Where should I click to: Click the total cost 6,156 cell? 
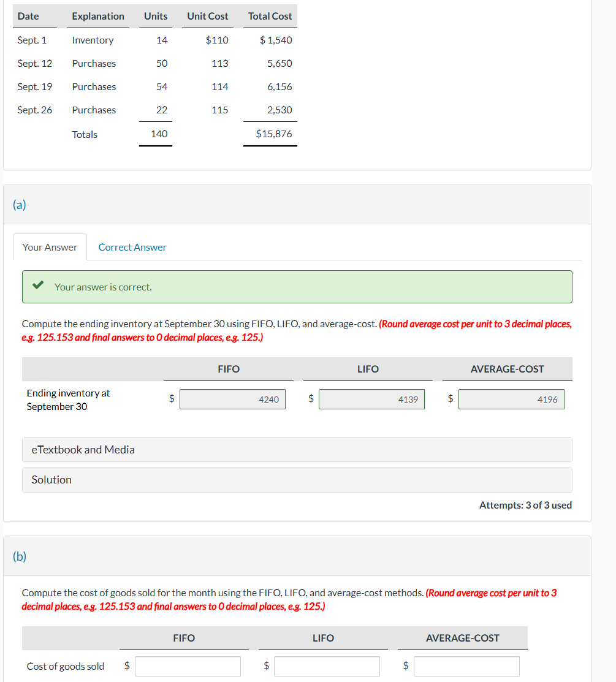coord(279,86)
